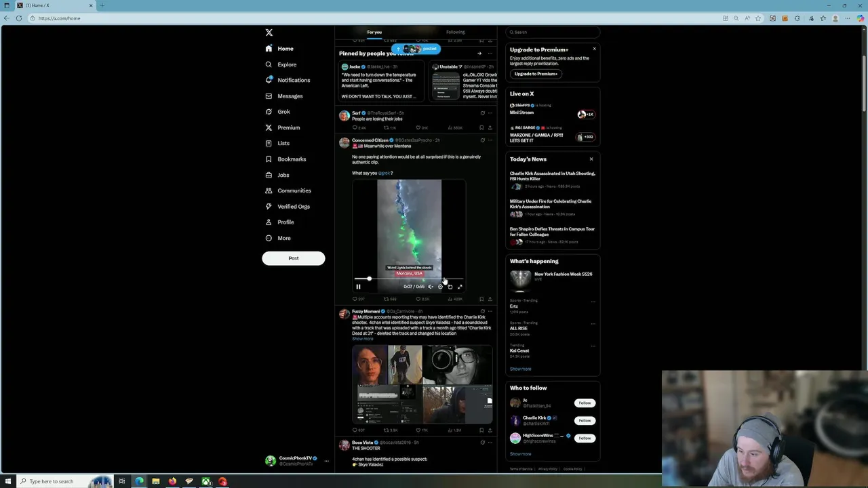Open a new browser tab
The height and width of the screenshot is (488, 868).
102,5
